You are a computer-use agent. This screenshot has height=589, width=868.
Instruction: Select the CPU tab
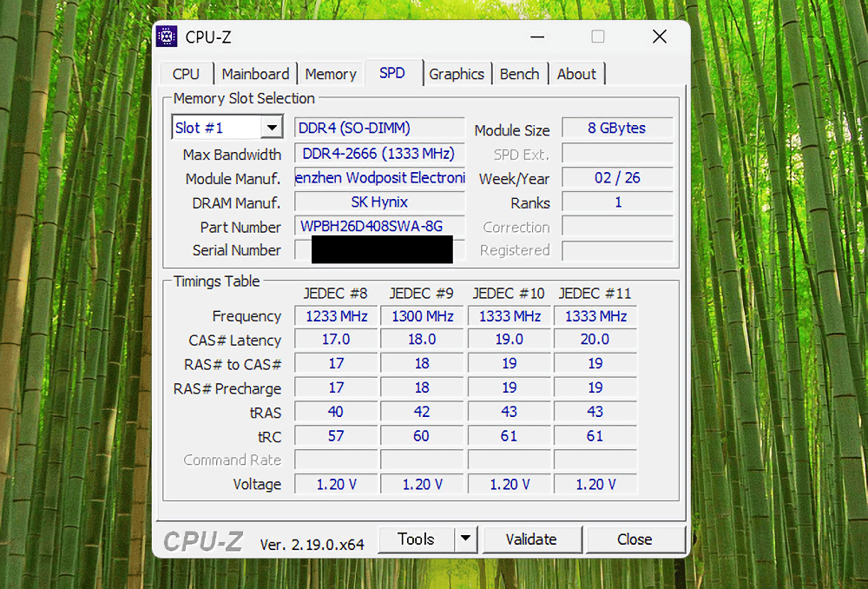tap(187, 74)
